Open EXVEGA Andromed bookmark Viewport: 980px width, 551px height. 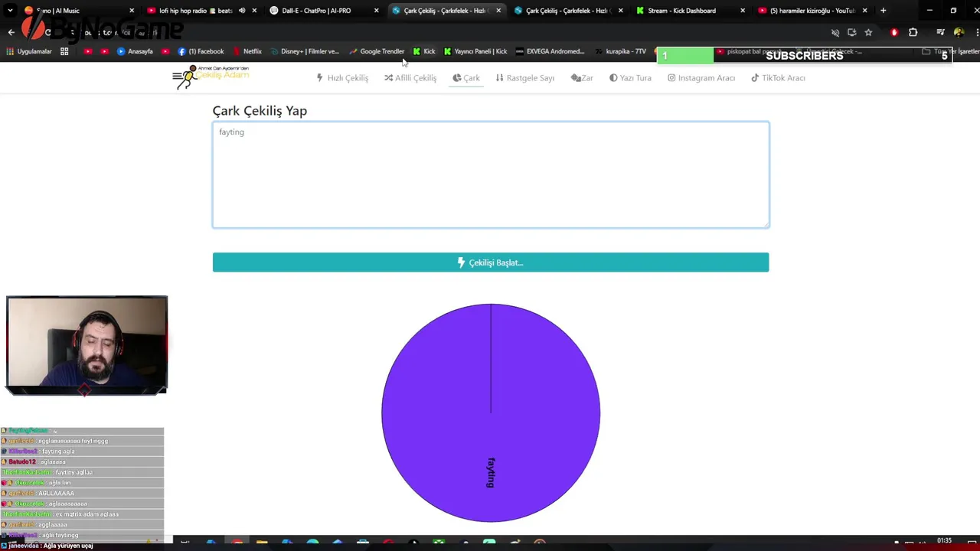[550, 51]
